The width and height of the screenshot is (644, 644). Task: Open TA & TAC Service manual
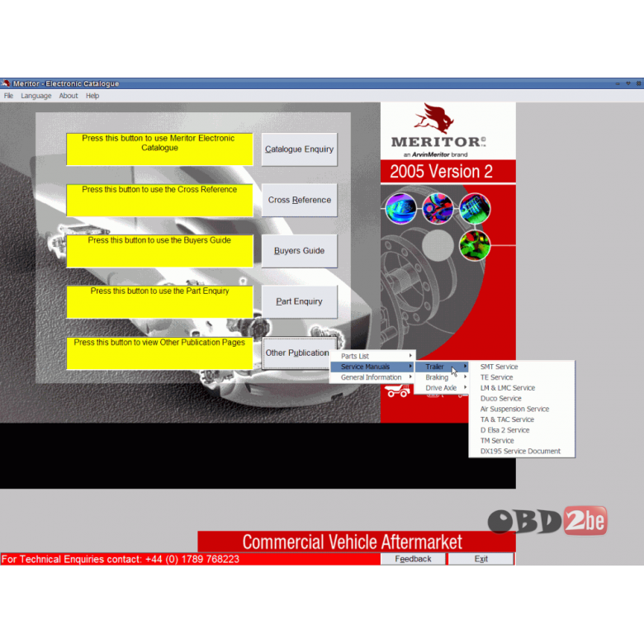(x=522, y=419)
